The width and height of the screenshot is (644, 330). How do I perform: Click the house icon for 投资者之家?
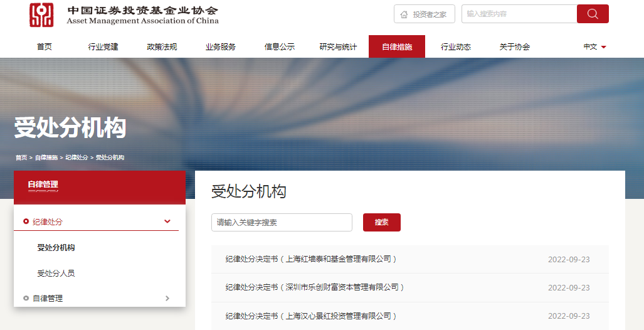[404, 14]
